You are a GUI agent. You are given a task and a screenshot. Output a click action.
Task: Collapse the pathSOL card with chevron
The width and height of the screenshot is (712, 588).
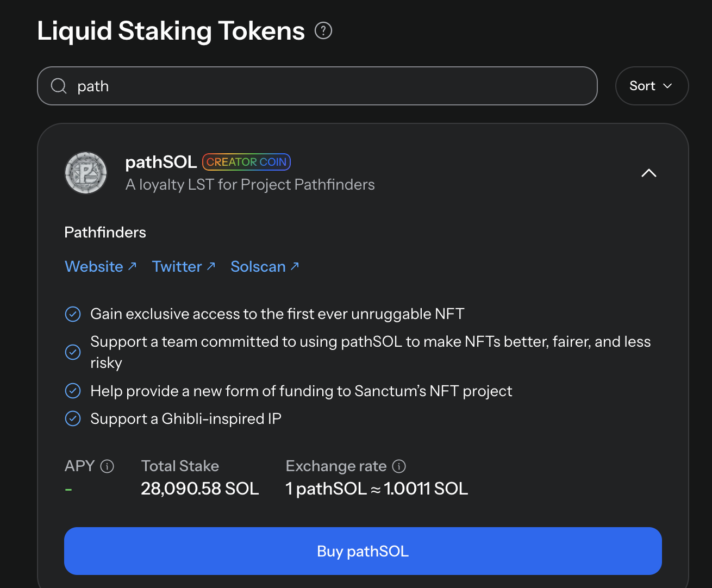coord(649,173)
